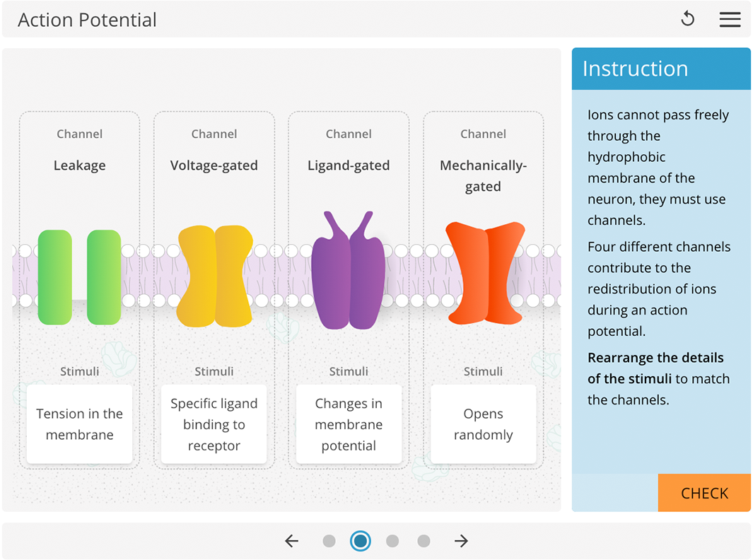Screen dimensions: 753x560
Task: Click the reset icon in the top bar
Action: pos(687,19)
